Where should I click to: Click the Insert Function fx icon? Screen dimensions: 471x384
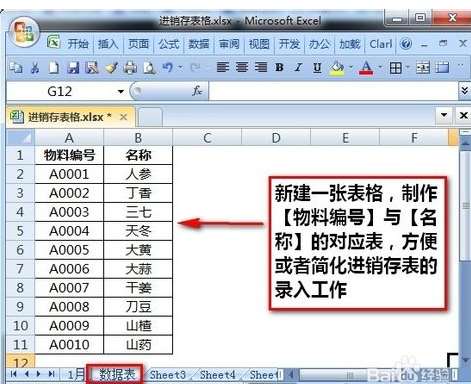[197, 91]
